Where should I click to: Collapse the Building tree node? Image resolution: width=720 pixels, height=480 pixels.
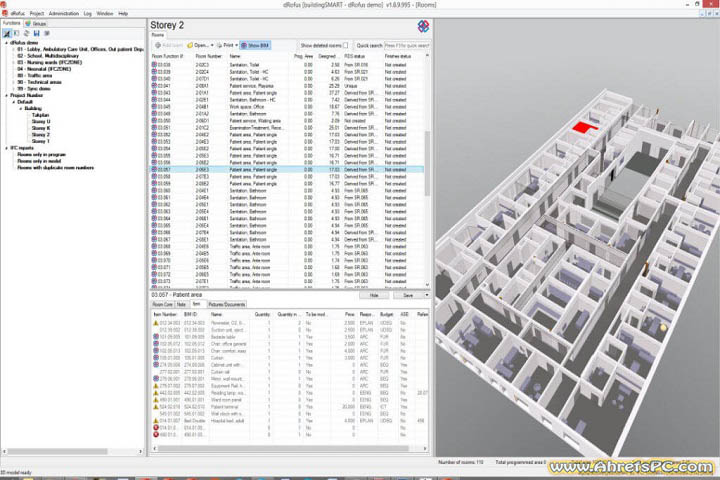[x=21, y=108]
